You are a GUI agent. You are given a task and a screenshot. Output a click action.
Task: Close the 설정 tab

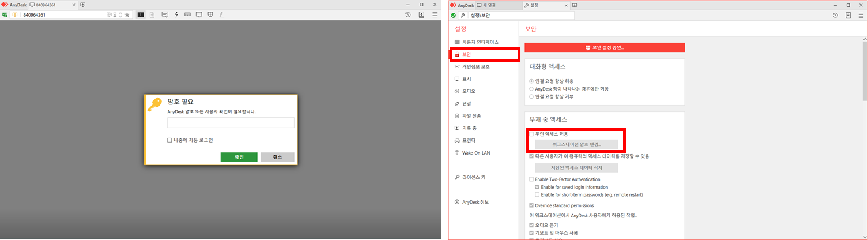(565, 5)
